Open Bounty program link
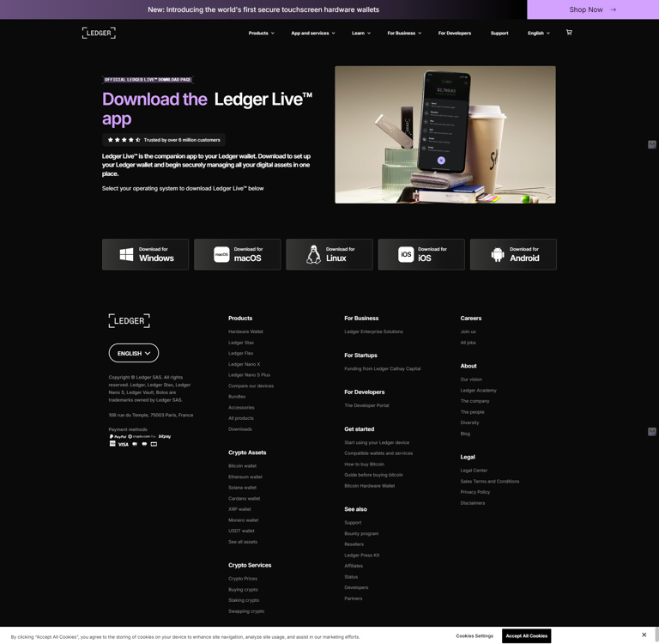The height and width of the screenshot is (644, 659). point(361,533)
